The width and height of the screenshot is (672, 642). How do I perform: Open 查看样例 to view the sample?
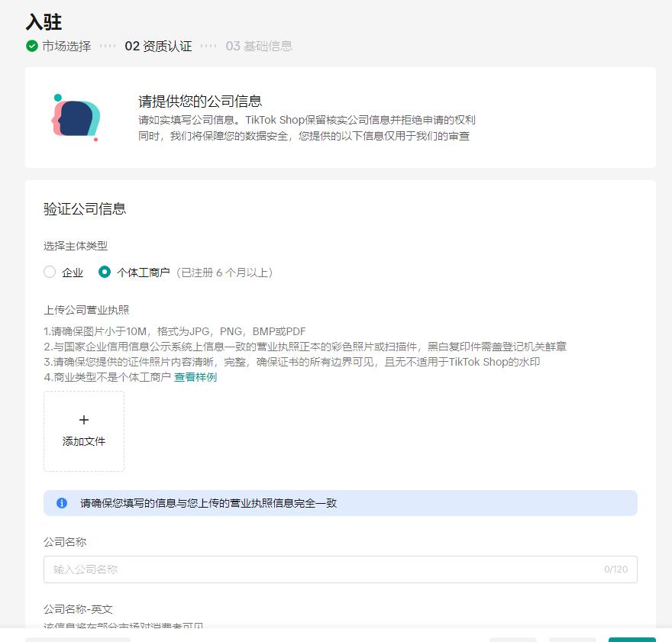(x=194, y=376)
